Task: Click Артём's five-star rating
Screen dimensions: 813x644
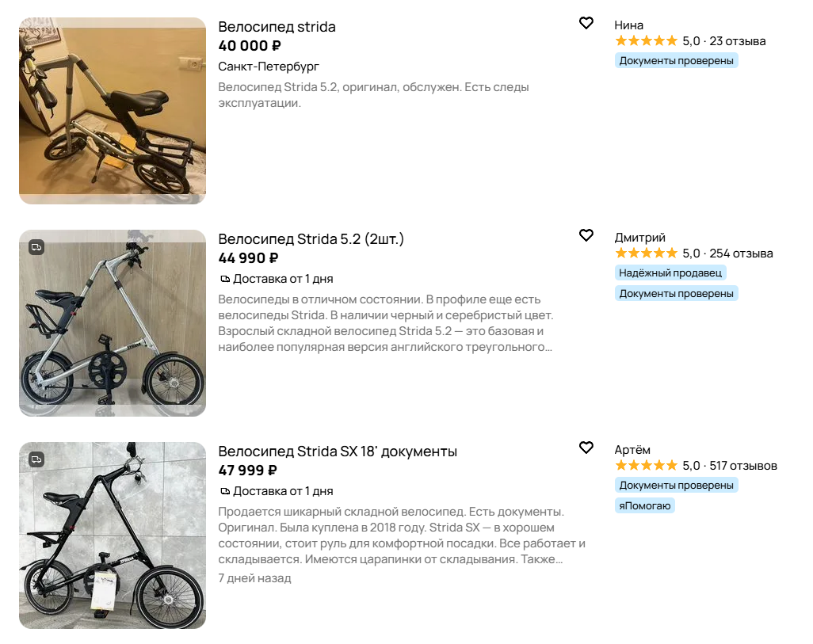Action: (646, 466)
